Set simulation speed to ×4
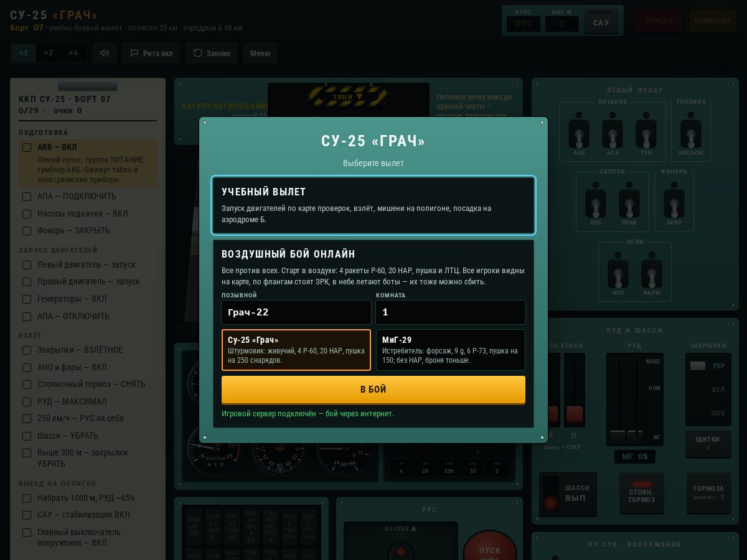This screenshot has width=747, height=560. [73, 53]
